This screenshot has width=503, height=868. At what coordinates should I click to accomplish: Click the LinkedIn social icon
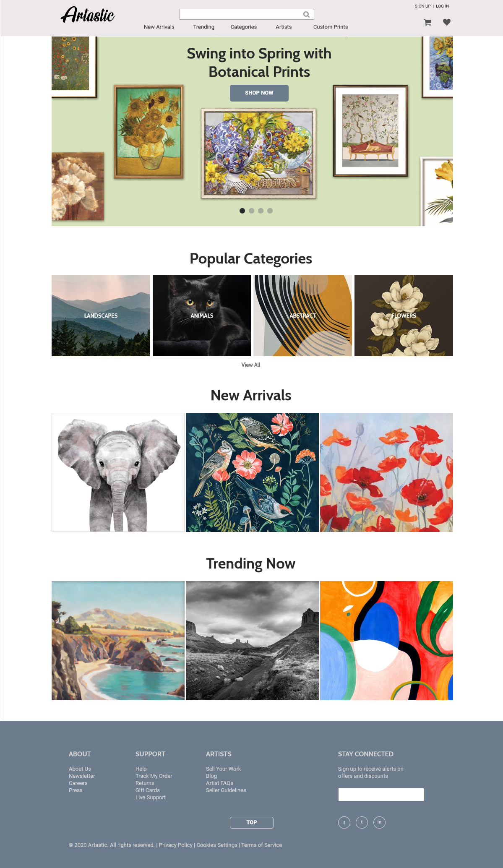(x=379, y=822)
